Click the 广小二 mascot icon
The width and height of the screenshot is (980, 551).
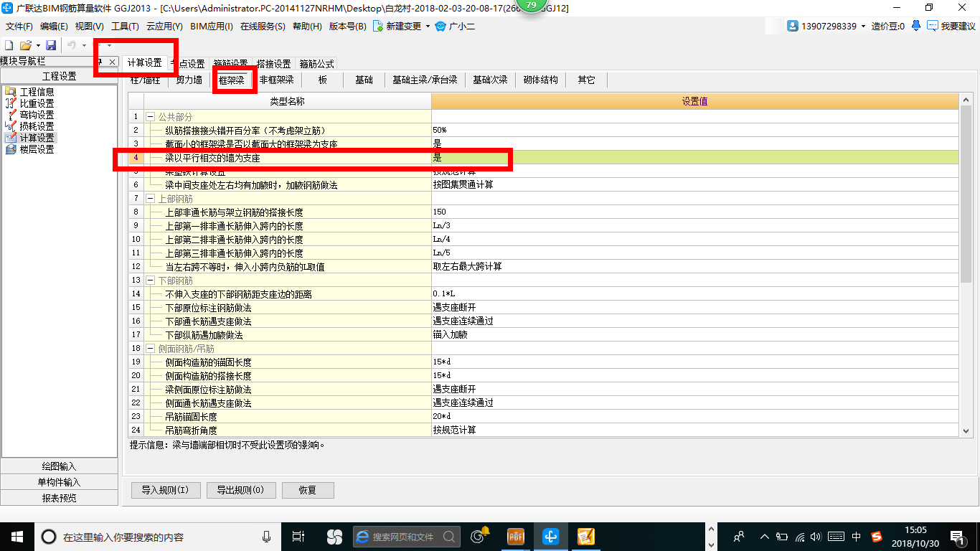pos(441,27)
